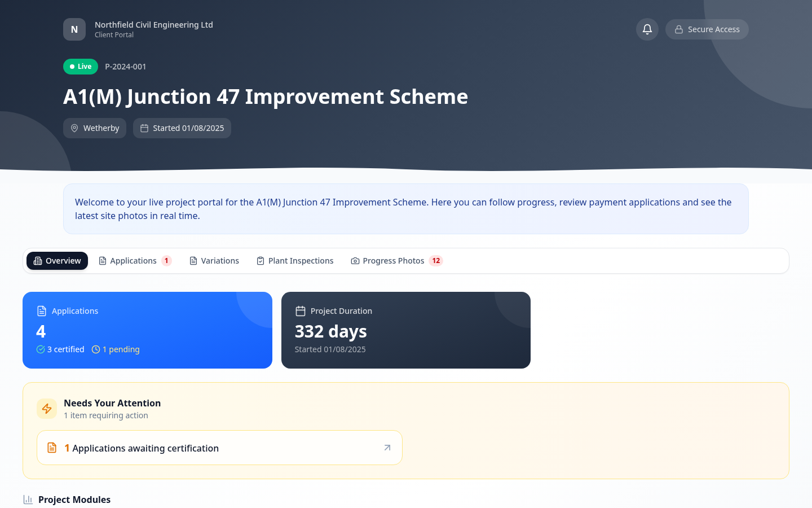Viewport: 812px width, 508px height.
Task: Click the calendar icon in the Started chip
Action: [x=144, y=128]
